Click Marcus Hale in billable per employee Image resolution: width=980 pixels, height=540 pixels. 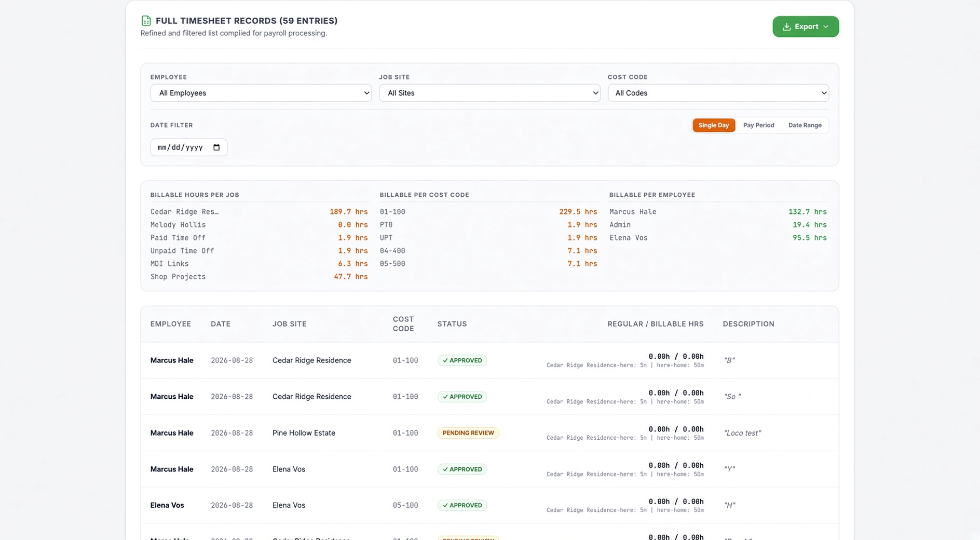[x=633, y=212]
